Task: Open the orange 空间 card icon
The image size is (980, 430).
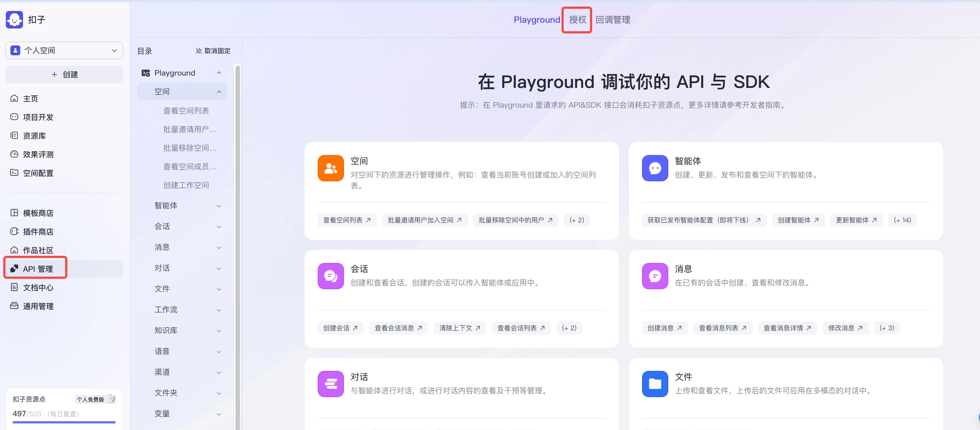Action: 331,168
